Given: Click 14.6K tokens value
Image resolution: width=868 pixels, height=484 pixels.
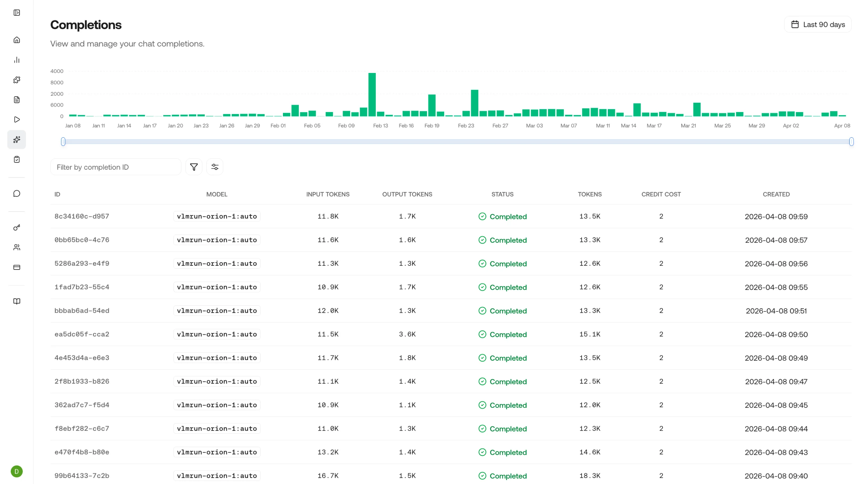Looking at the screenshot, I should [590, 452].
